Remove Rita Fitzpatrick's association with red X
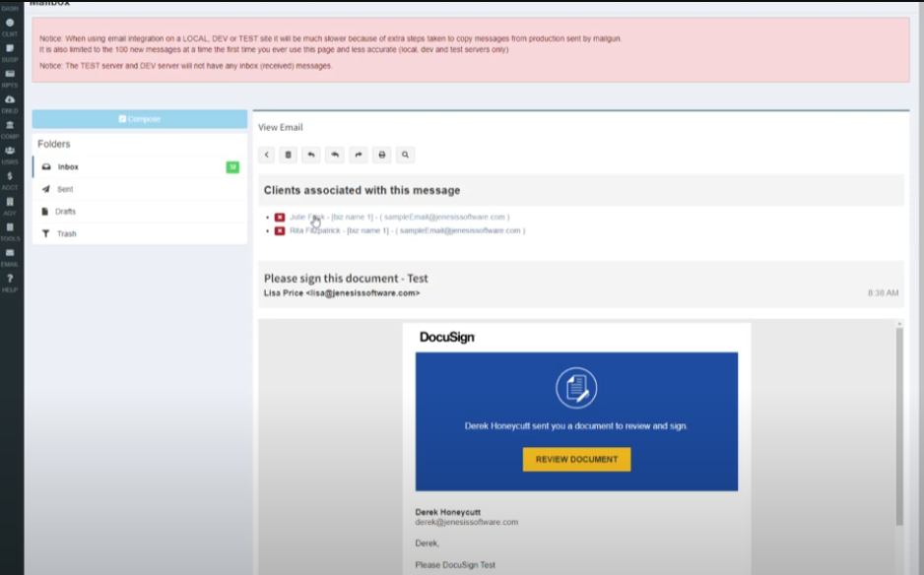 tap(280, 231)
